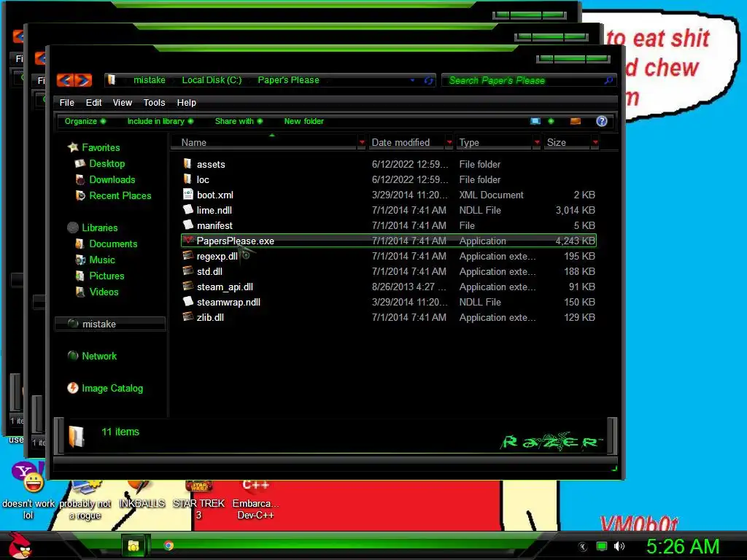The image size is (747, 560).
Task: Select the PapersPlease.exe application icon
Action: click(189, 241)
